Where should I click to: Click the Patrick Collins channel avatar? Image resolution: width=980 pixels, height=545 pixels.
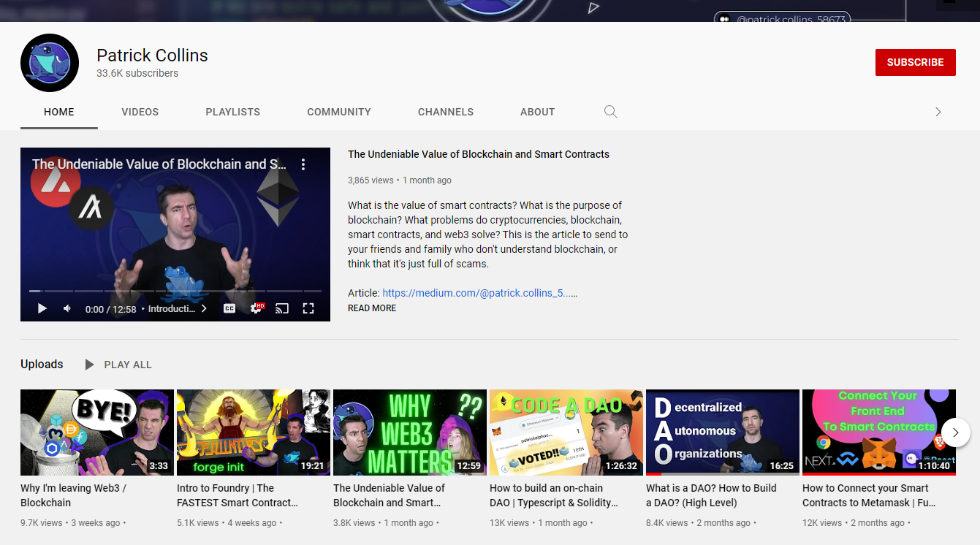pyautogui.click(x=49, y=63)
